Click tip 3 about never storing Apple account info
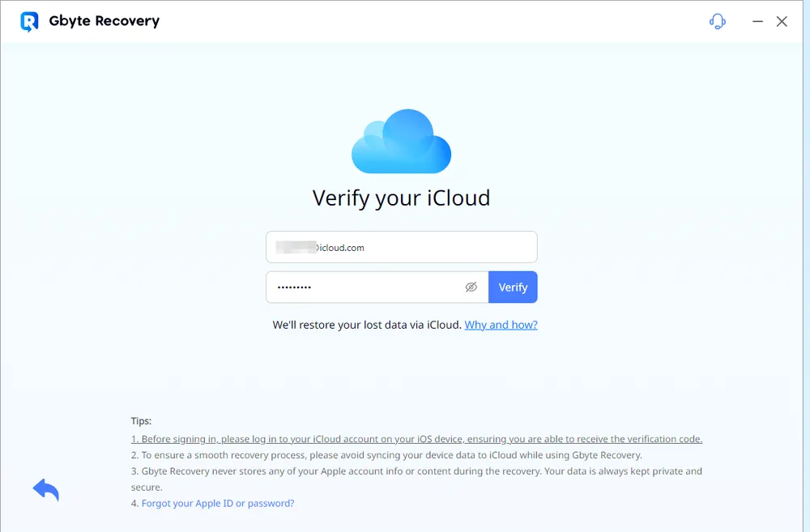This screenshot has height=532, width=810. pyautogui.click(x=416, y=479)
